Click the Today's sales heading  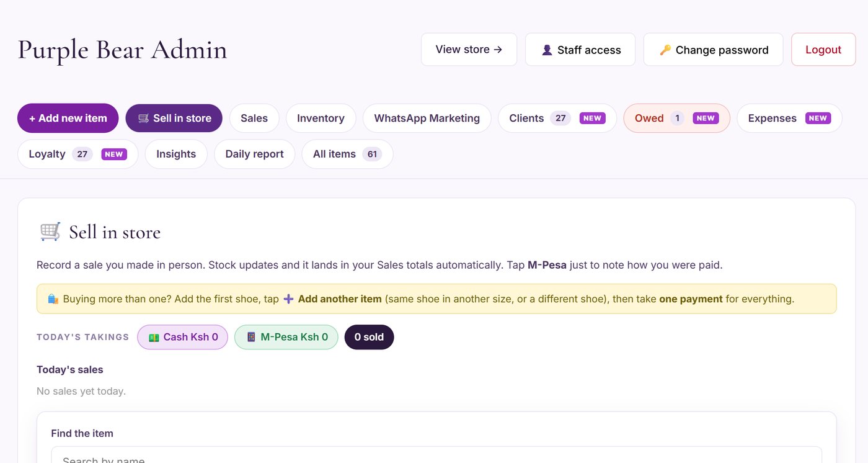pyautogui.click(x=70, y=370)
